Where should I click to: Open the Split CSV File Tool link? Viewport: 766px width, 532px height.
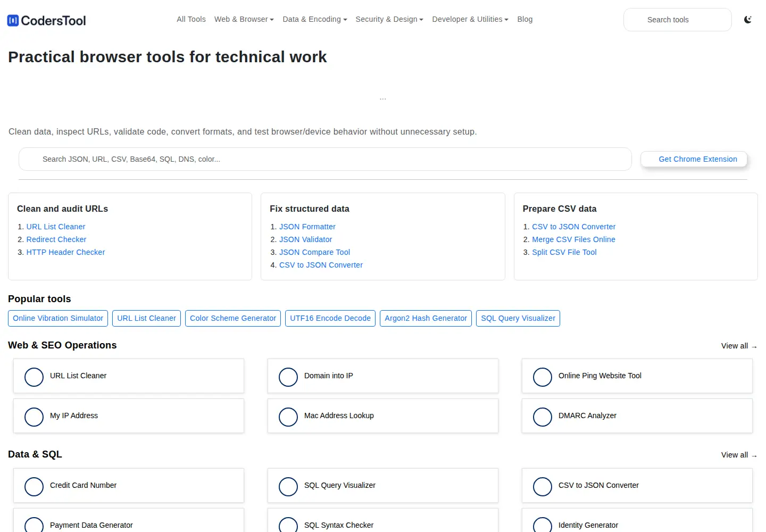[564, 252]
